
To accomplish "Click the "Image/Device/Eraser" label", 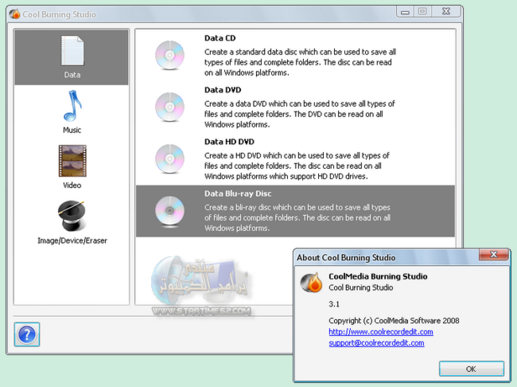I will pos(72,241).
